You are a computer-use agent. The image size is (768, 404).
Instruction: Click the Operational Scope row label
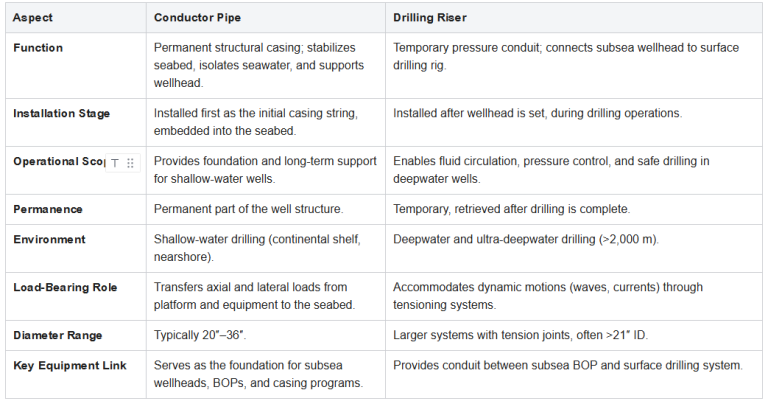55,161
